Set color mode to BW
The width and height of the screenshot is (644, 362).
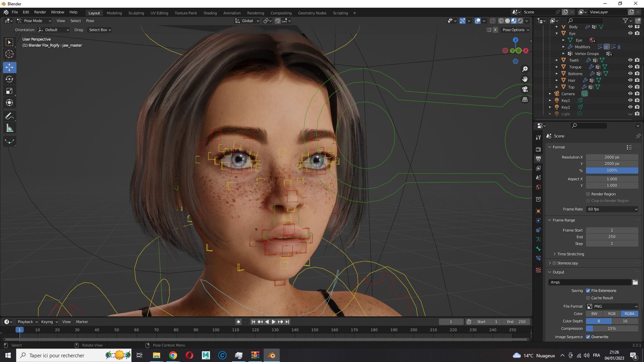(x=594, y=314)
